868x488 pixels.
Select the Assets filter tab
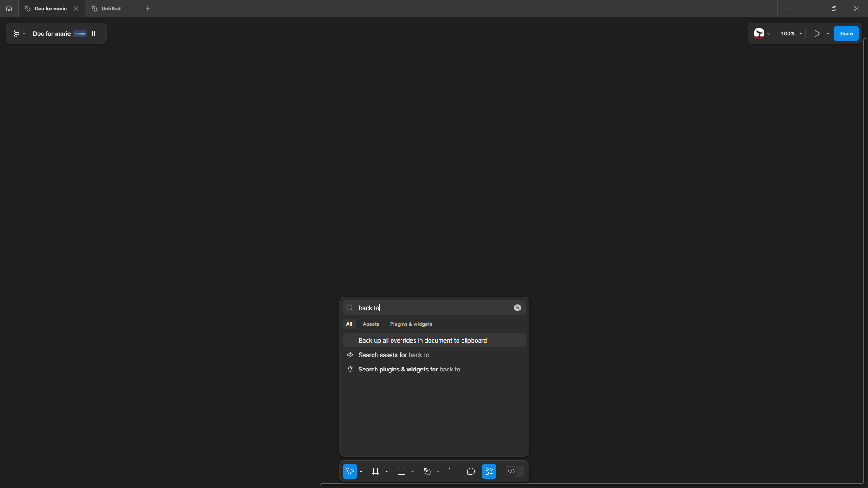coord(371,324)
